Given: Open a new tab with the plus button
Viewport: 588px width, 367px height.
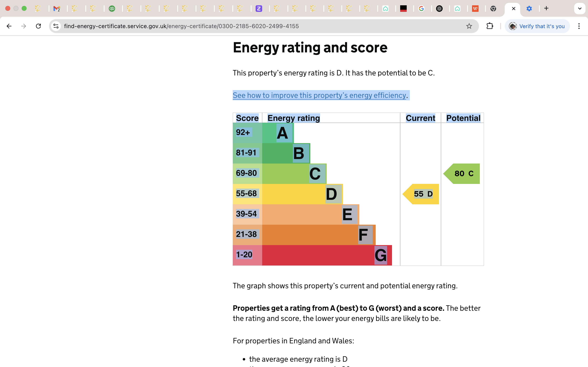Looking at the screenshot, I should [x=546, y=9].
